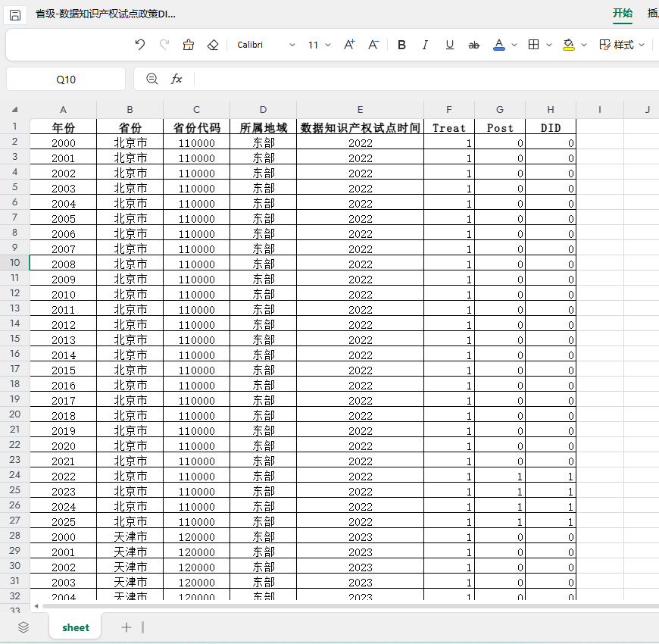Toggle bold formatting
Viewport: 659px width, 644px height.
pos(401,45)
